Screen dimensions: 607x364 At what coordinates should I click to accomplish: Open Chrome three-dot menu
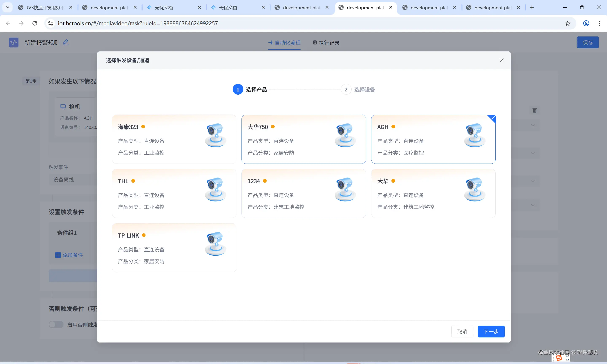[599, 23]
